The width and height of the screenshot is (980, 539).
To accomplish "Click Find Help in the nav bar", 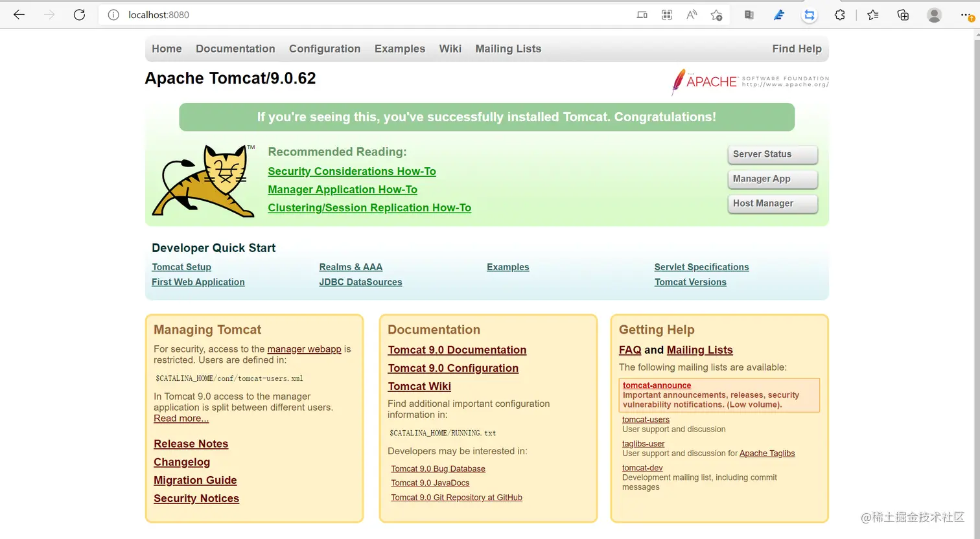I will [797, 49].
